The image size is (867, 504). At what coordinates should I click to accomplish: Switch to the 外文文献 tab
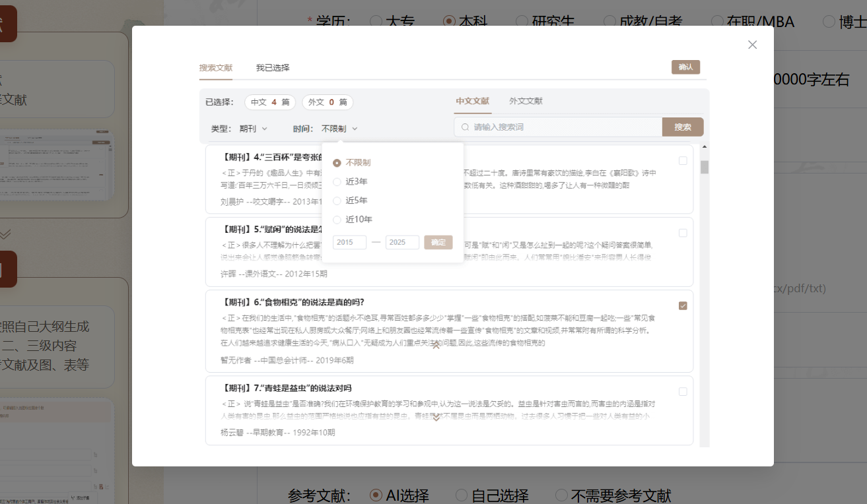point(526,102)
